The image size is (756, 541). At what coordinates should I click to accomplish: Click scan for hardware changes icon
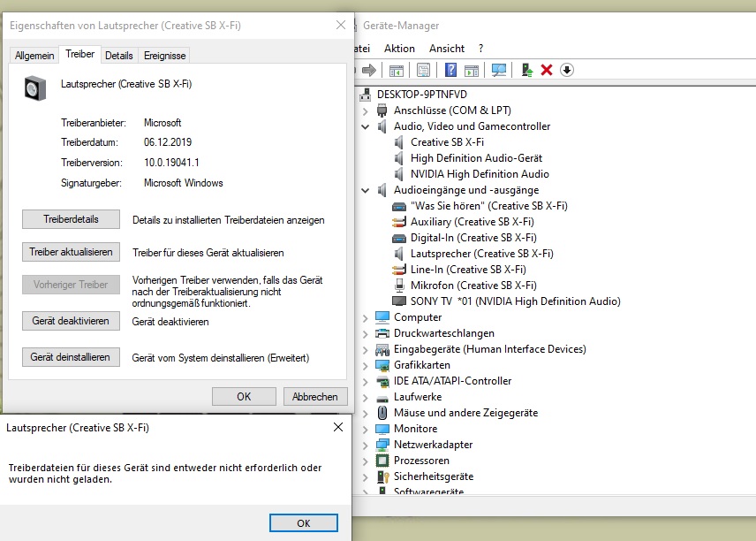click(499, 71)
